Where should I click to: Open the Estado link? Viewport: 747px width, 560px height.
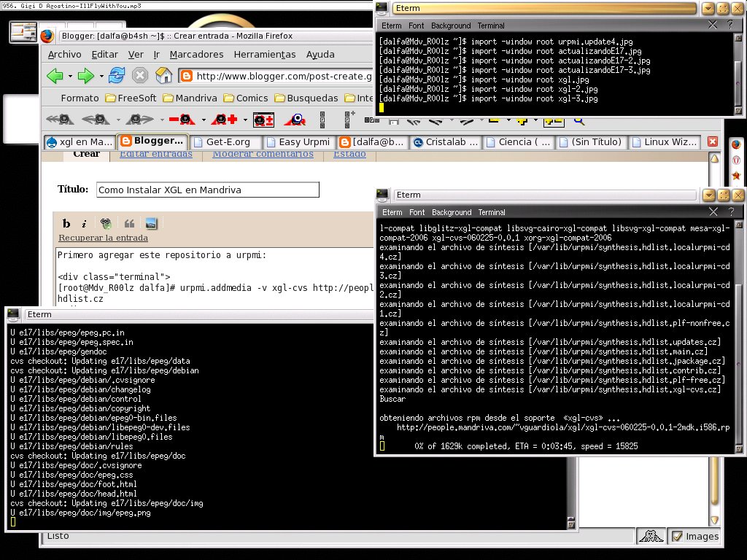(x=349, y=154)
